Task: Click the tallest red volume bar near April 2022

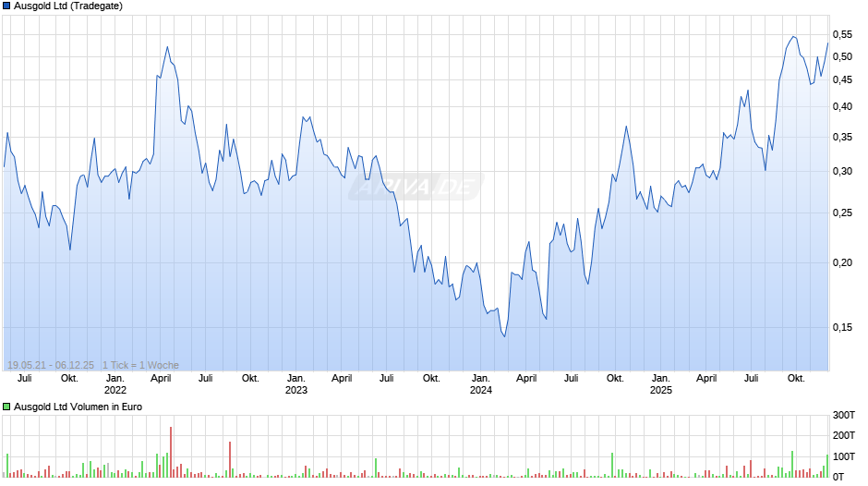Action: [x=171, y=452]
